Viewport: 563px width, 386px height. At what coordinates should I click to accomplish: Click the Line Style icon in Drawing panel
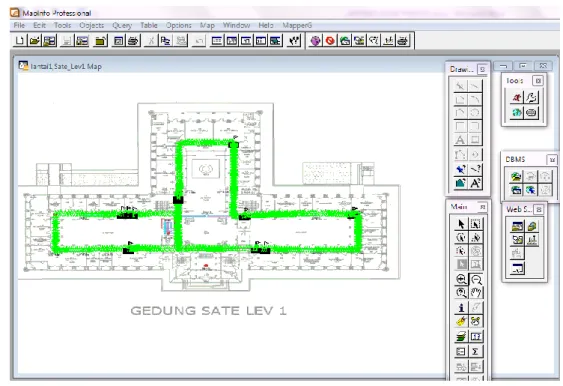(x=475, y=169)
